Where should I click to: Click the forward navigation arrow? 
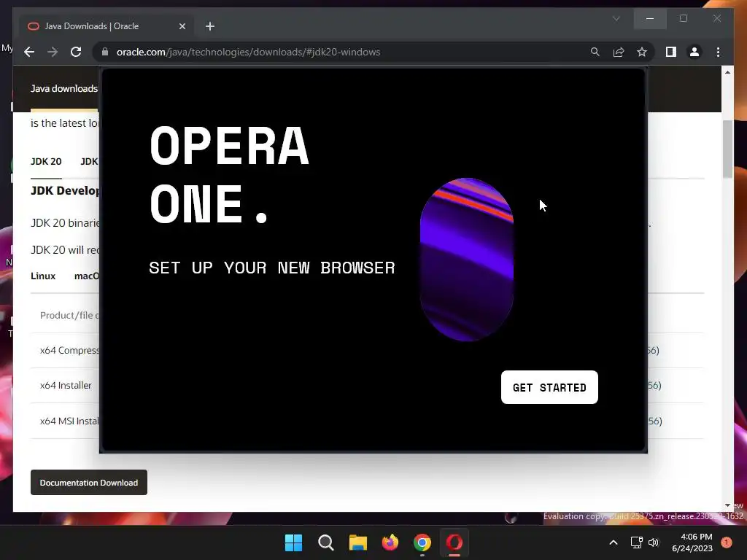click(x=53, y=52)
